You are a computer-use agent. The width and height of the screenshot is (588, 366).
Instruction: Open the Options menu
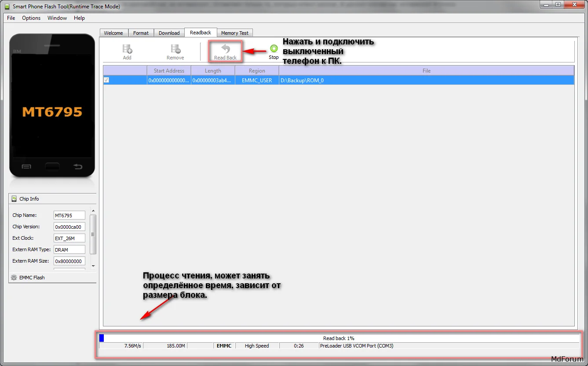[31, 18]
